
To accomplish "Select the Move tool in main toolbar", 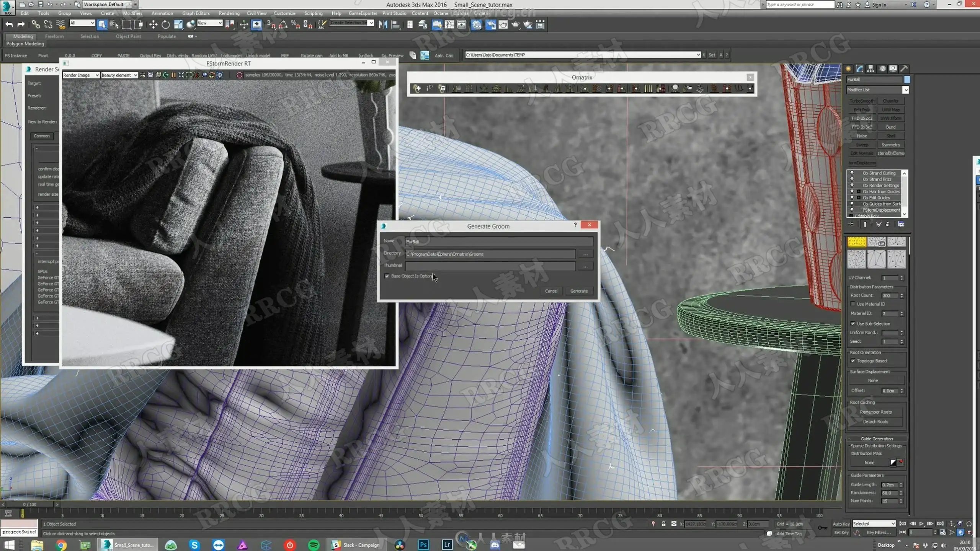I will click(153, 25).
